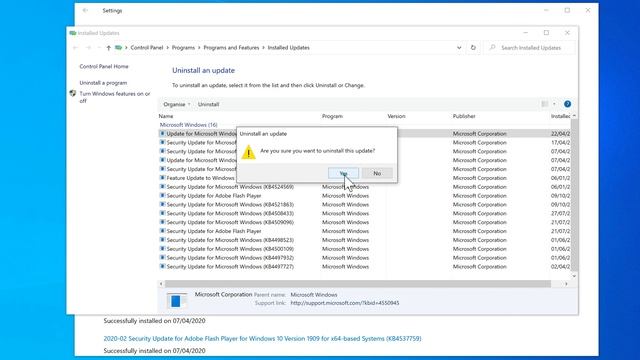The width and height of the screenshot is (640, 360).
Task: Click the update list scroll down arrow
Action: (574, 276)
